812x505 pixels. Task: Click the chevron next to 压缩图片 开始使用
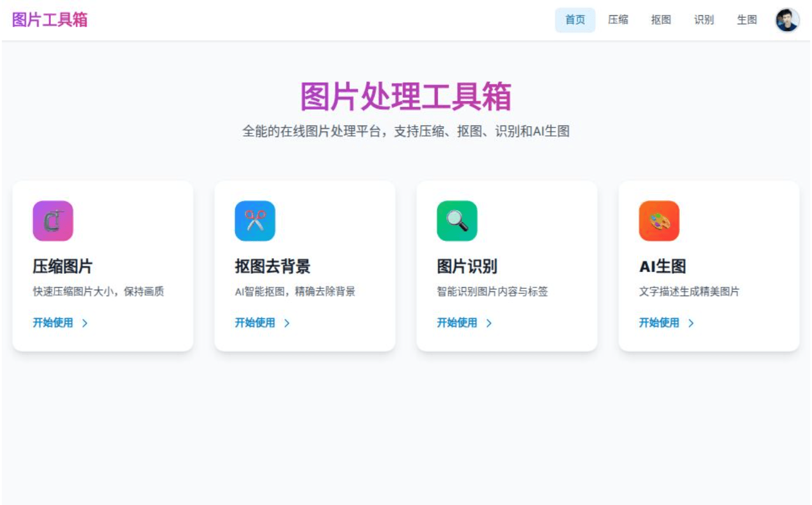(85, 323)
